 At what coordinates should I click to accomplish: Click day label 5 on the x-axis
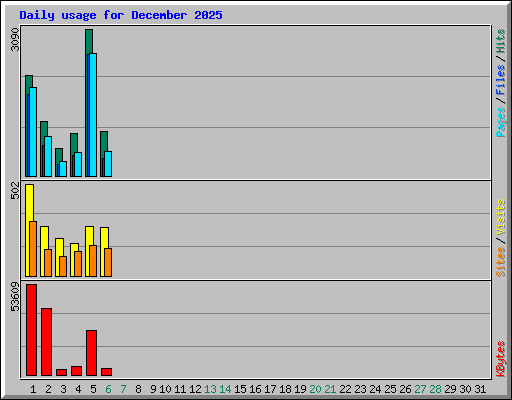[93, 389]
